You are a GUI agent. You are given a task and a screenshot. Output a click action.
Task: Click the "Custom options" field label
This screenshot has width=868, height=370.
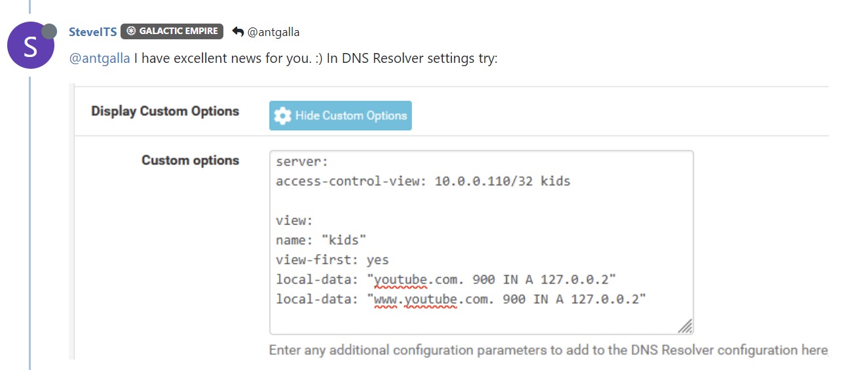[191, 160]
